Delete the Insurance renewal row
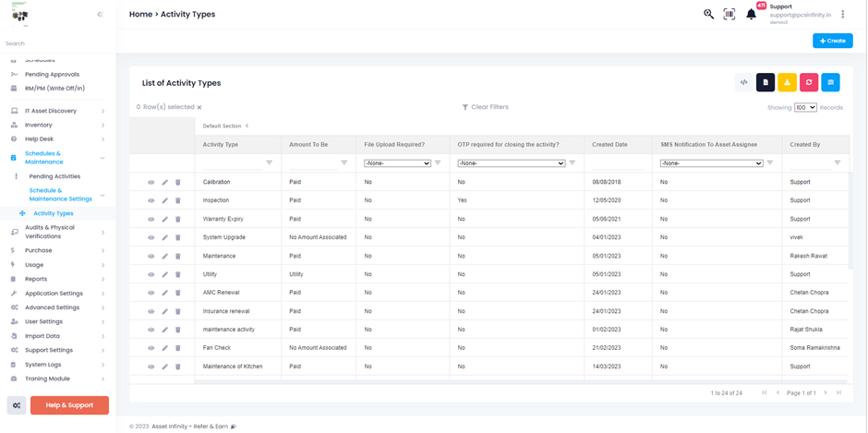The height and width of the screenshot is (433, 868). 177,311
